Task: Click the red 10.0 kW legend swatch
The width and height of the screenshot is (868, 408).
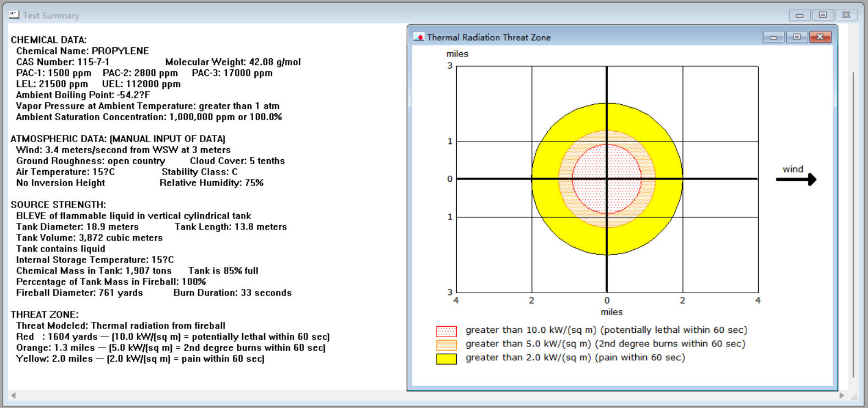Action: coord(446,331)
